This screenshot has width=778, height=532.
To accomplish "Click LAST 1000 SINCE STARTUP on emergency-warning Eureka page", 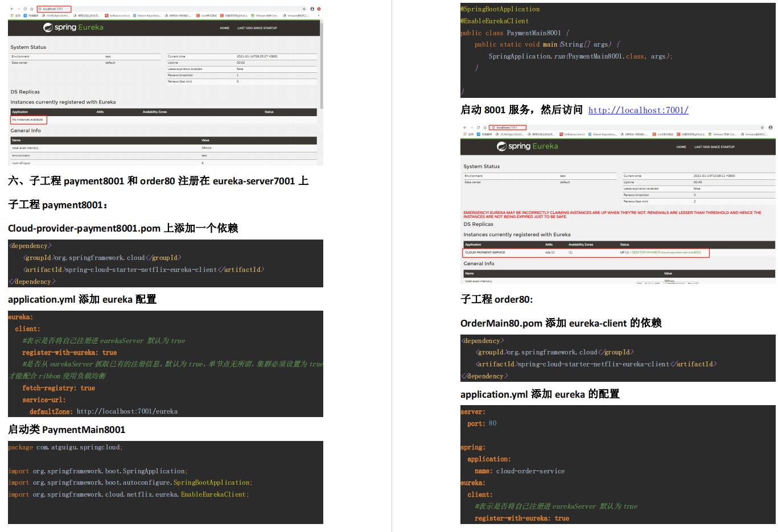I will point(714,147).
